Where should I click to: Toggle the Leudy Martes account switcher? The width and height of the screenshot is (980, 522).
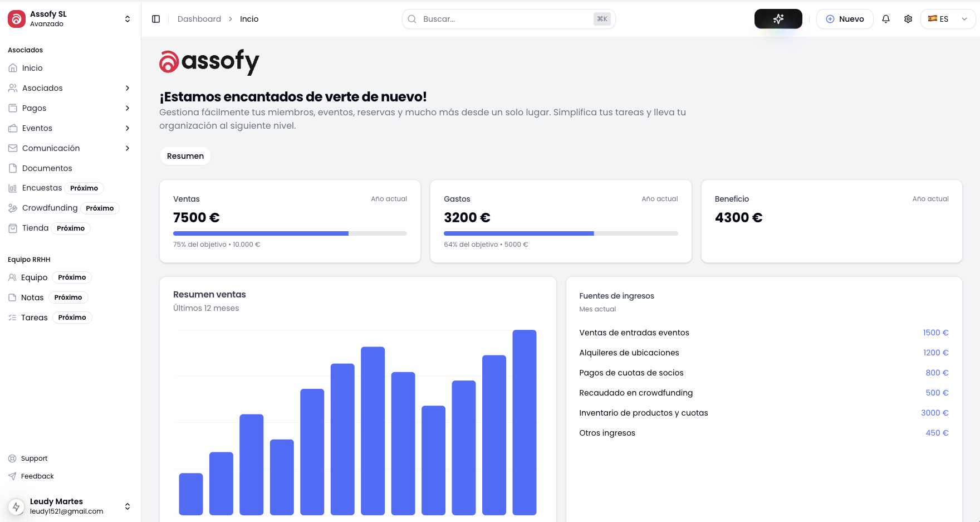[x=127, y=506]
